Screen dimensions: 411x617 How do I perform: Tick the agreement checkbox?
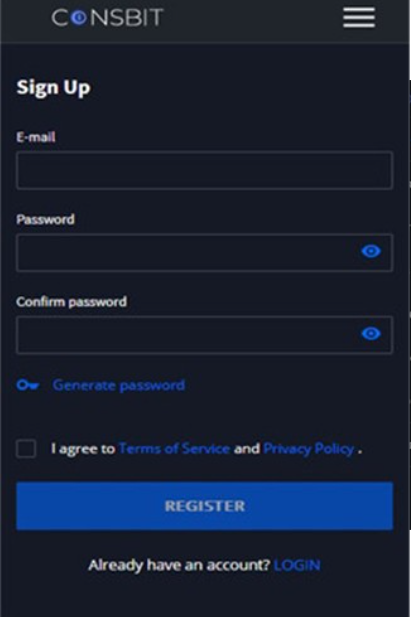(26, 449)
